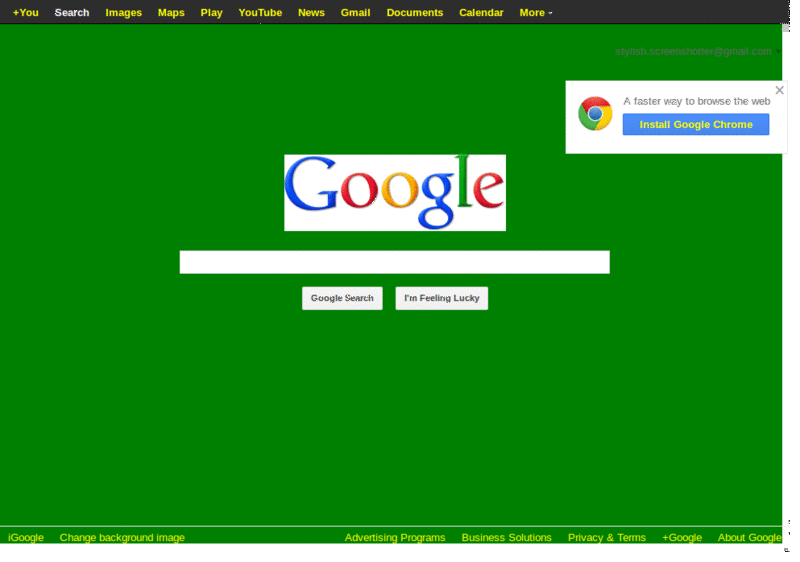This screenshot has width=800, height=562.
Task: Select Search in the top navigation bar
Action: (72, 13)
